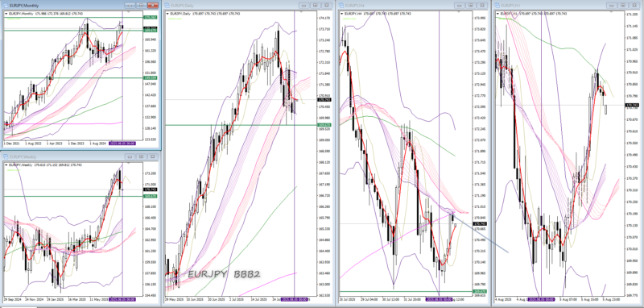Minimize the EURJPY,Daily chart window
644x308 pixels.
[304, 6]
